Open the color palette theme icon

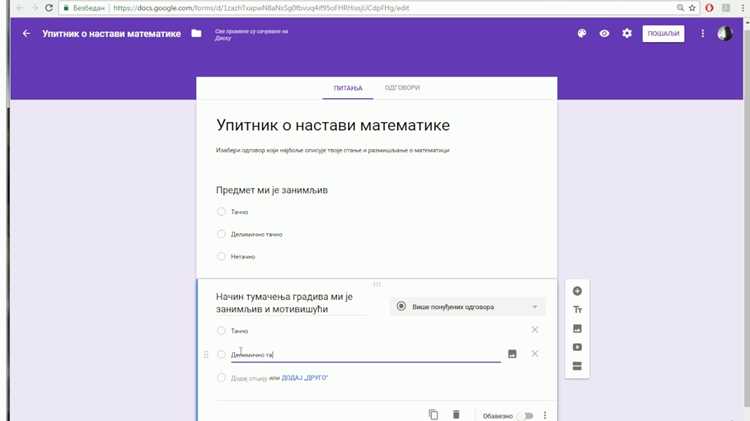[582, 33]
